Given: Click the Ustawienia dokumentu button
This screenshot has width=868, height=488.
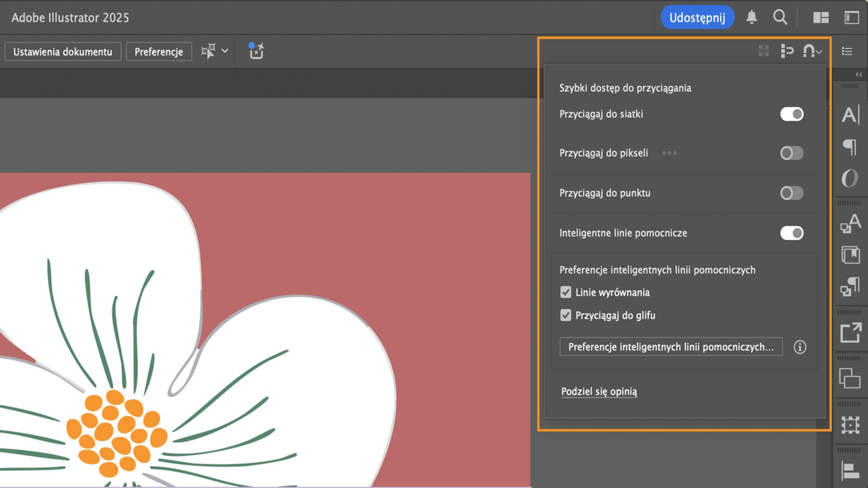Looking at the screenshot, I should pos(63,52).
